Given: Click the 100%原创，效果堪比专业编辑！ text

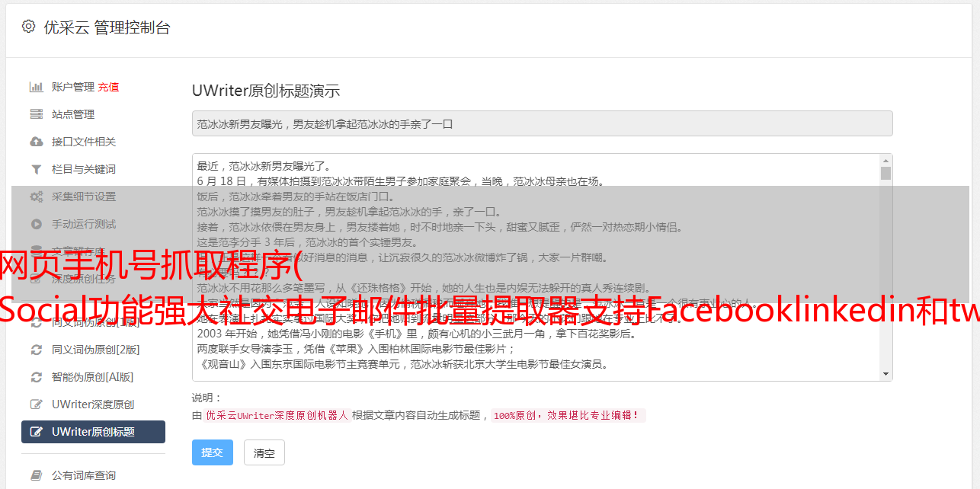Looking at the screenshot, I should 568,416.
